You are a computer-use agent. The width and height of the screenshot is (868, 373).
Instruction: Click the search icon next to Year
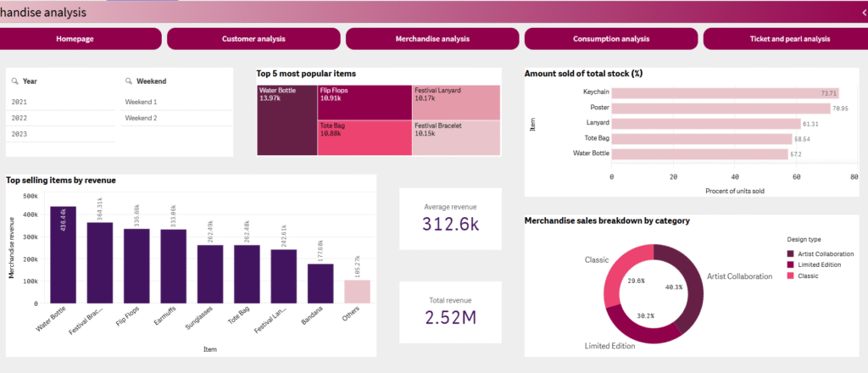[15, 81]
